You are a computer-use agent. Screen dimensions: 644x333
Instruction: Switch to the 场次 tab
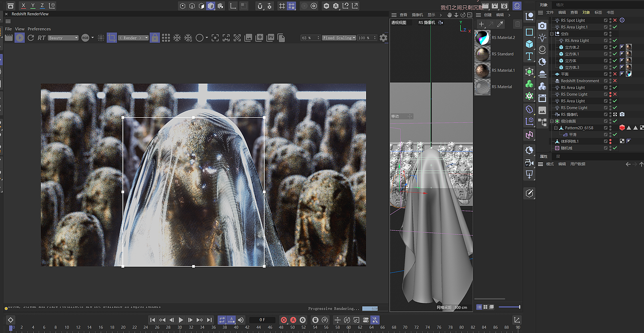pyautogui.click(x=560, y=5)
